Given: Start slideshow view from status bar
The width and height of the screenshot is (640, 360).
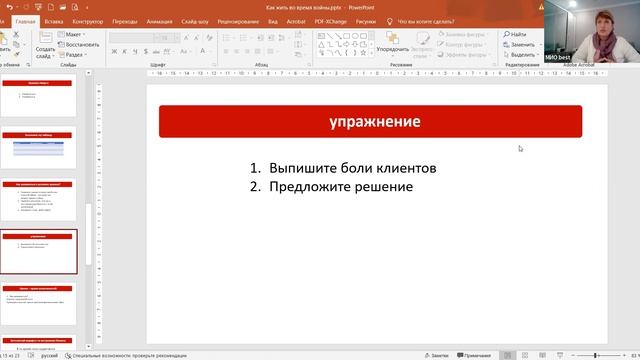Looking at the screenshot, I should point(560,356).
